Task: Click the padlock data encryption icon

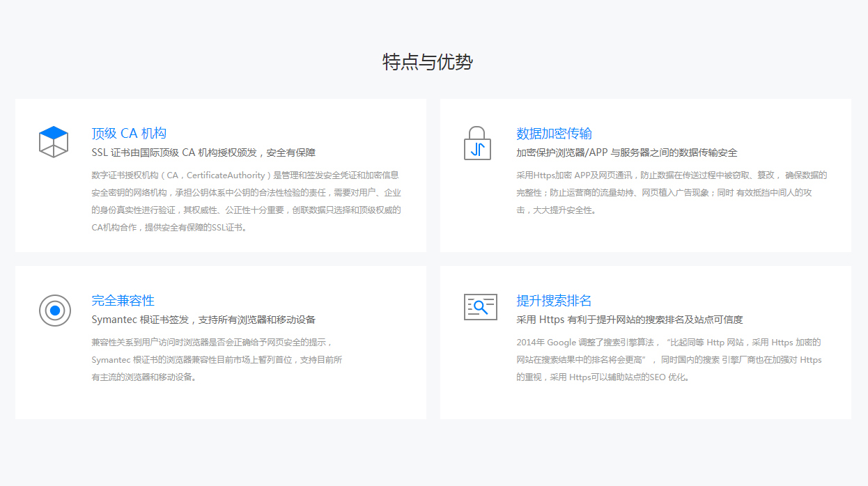Action: [477, 143]
